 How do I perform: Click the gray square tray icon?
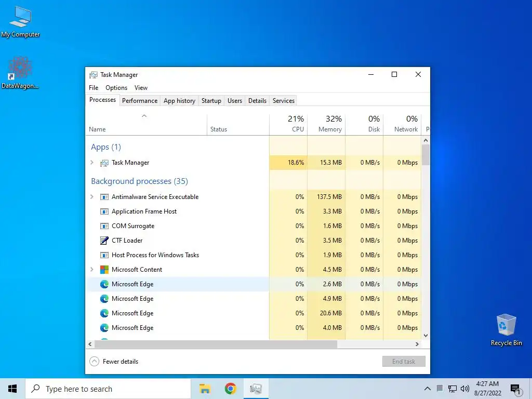pyautogui.click(x=440, y=389)
